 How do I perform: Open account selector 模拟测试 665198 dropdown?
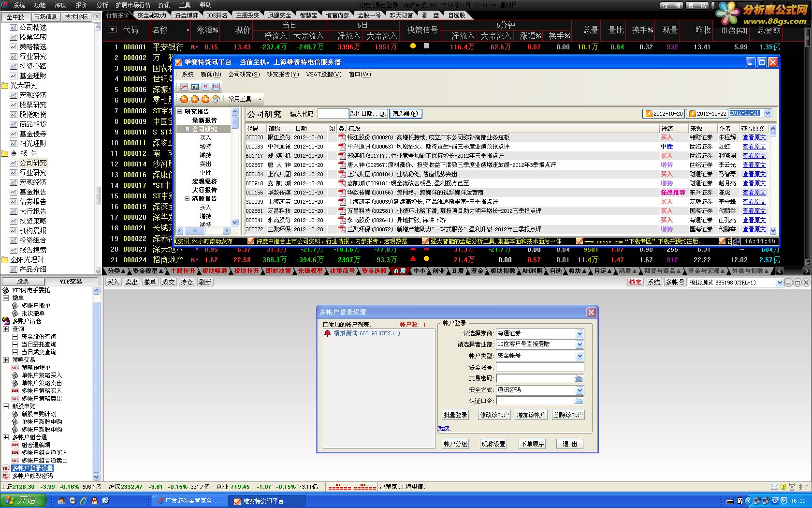[780, 283]
